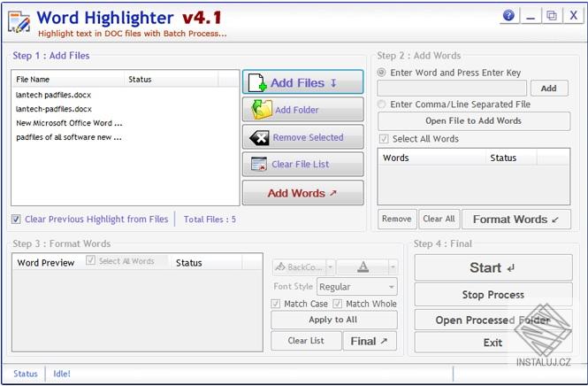The width and height of the screenshot is (588, 386).
Task: Click the word entry input field
Action: tap(452, 89)
